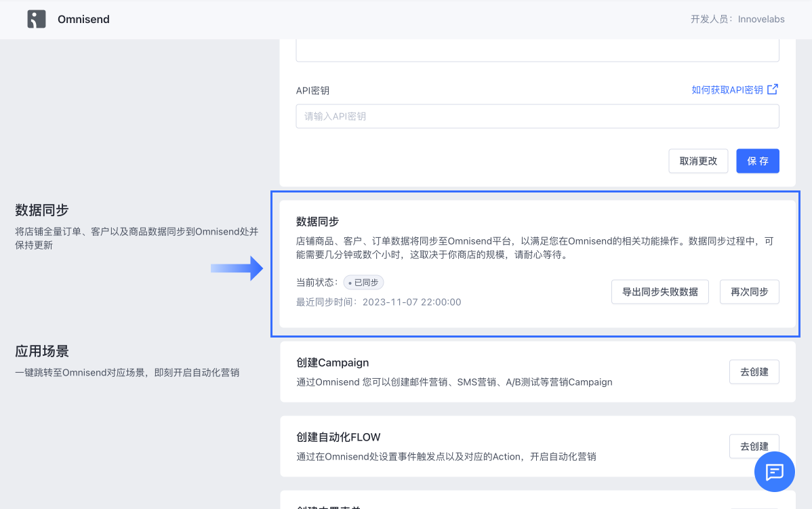Click the 取消更改 button

click(x=698, y=161)
